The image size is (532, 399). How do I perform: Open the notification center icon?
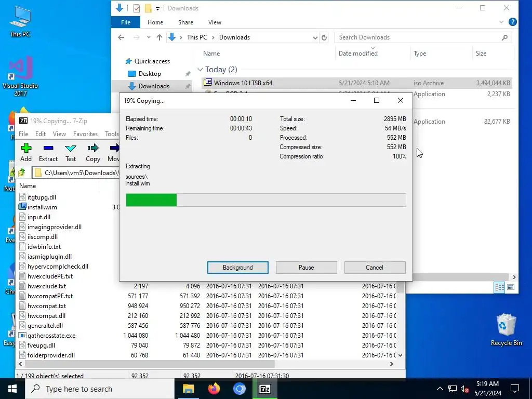click(515, 389)
